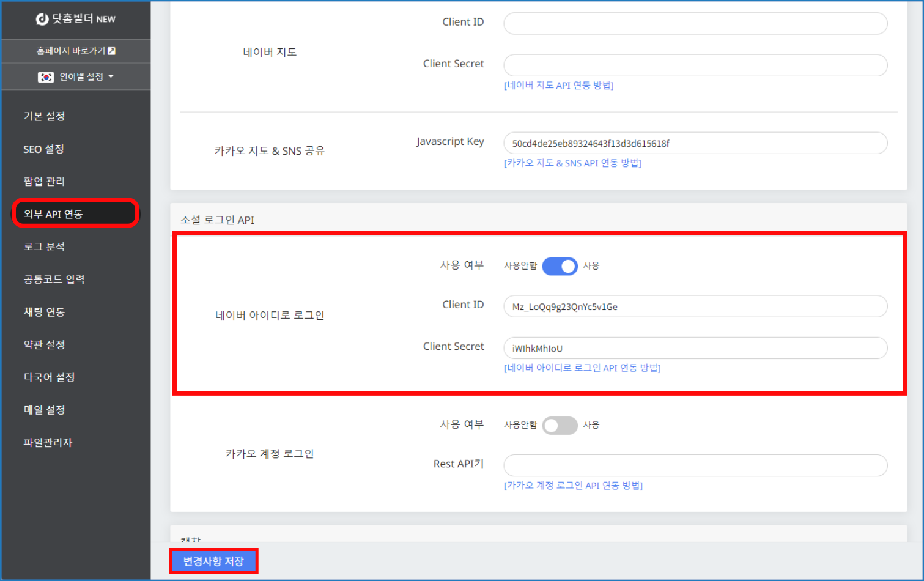This screenshot has width=924, height=581.
Task: Open 채팅 연동 menu item
Action: coord(44,312)
